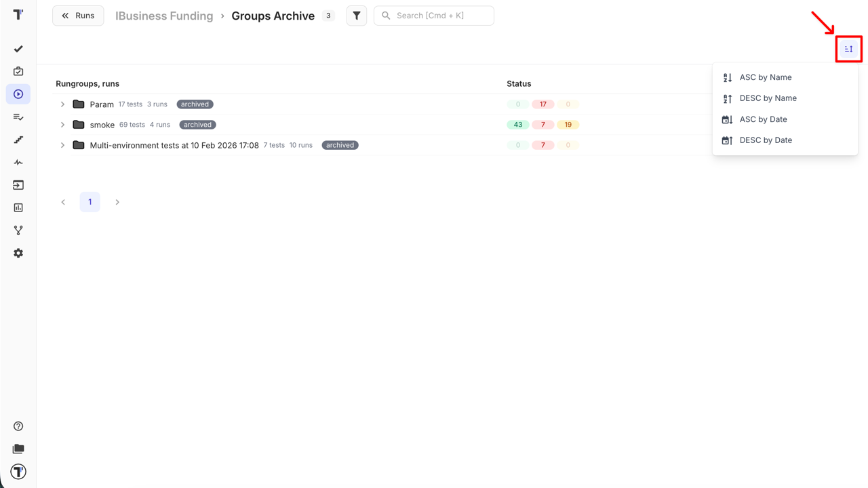Image resolution: width=868 pixels, height=488 pixels.
Task: Go to the next page arrow
Action: tap(117, 202)
